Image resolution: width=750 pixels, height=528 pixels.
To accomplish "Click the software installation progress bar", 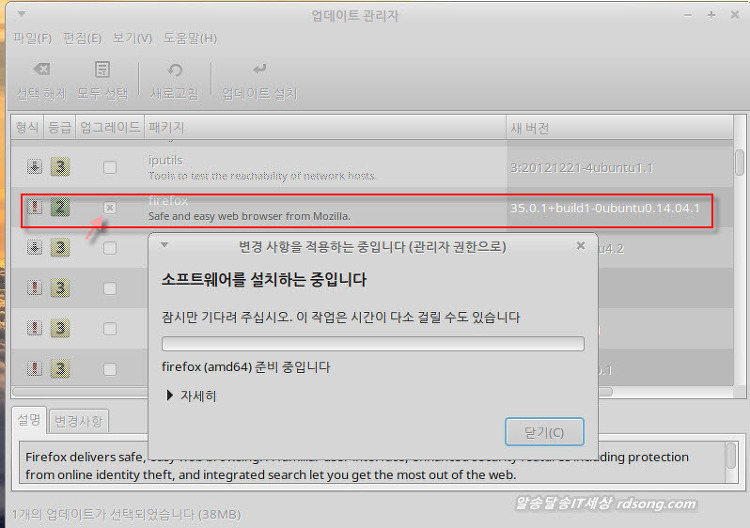I will click(373, 343).
